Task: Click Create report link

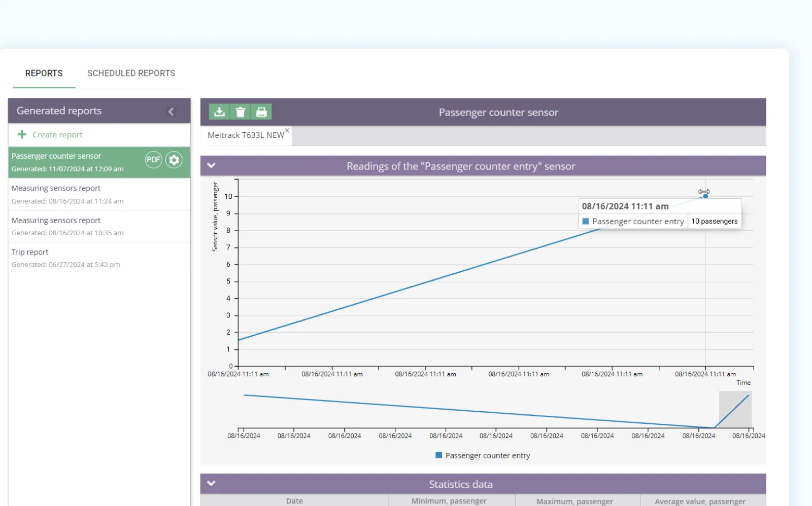Action: [57, 134]
